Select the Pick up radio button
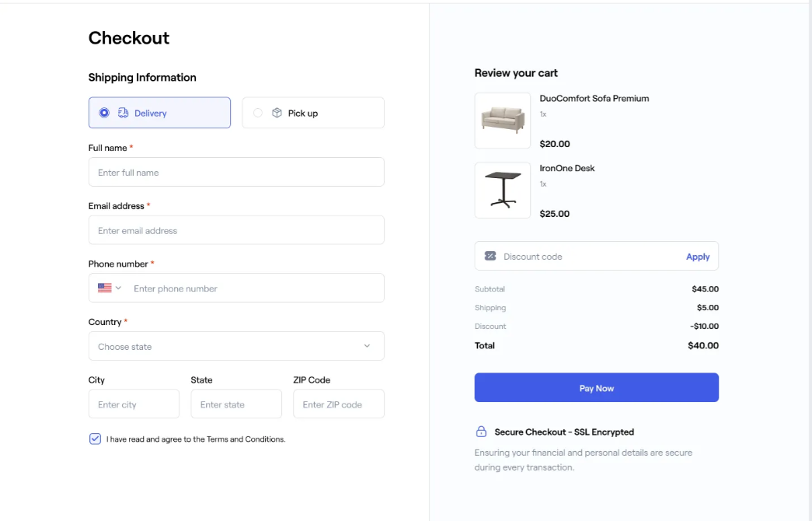Viewport: 812px width, 521px height. (x=258, y=113)
